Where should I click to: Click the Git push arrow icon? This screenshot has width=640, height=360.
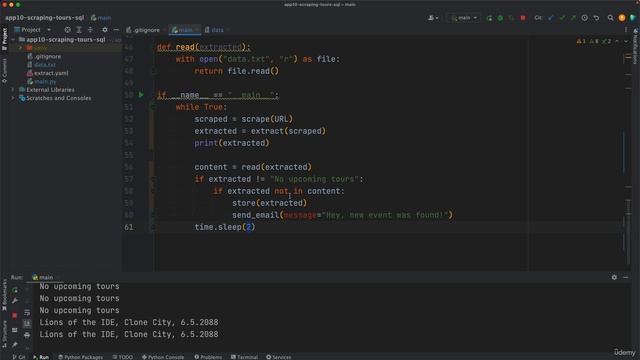573,18
